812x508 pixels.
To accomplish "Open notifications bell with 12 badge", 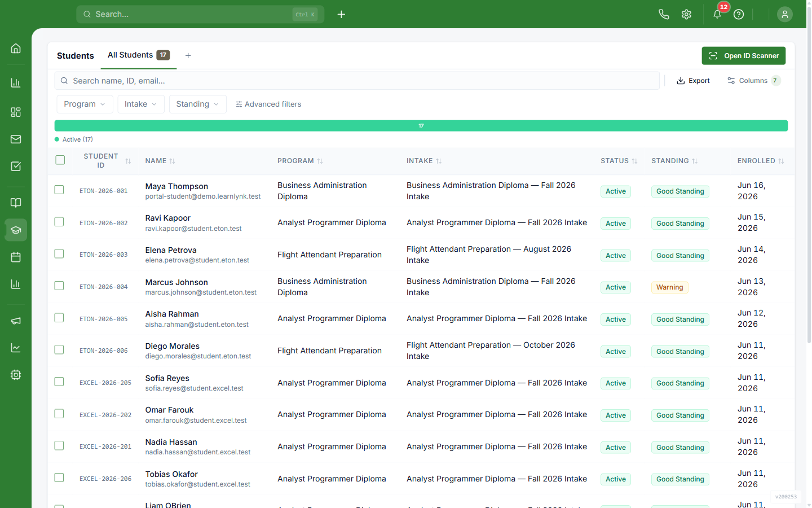I will 717,14.
